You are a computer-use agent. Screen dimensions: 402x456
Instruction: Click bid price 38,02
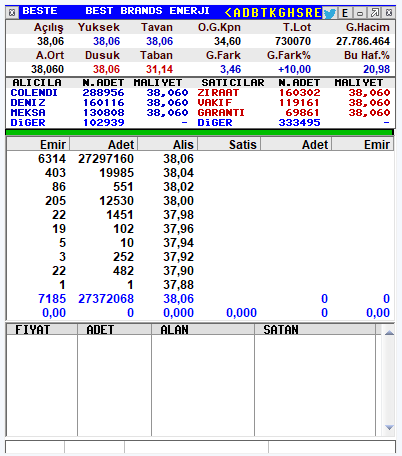[x=178, y=187]
